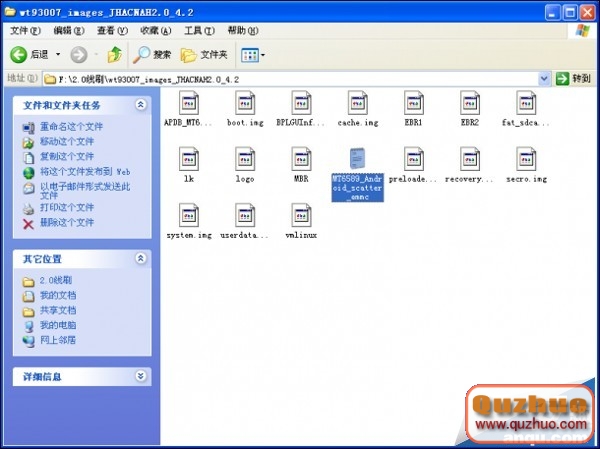Image resolution: width=600 pixels, height=449 pixels.
Task: Select the vmlinux file
Action: (301, 222)
